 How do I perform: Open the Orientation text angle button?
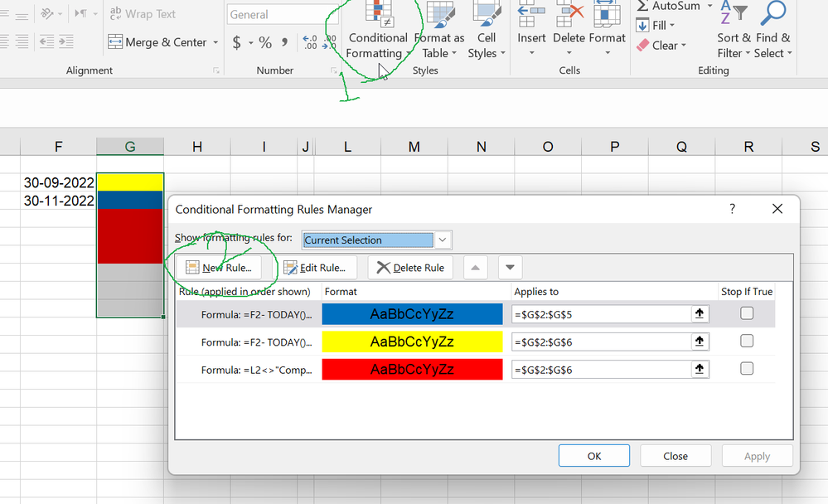[47, 14]
